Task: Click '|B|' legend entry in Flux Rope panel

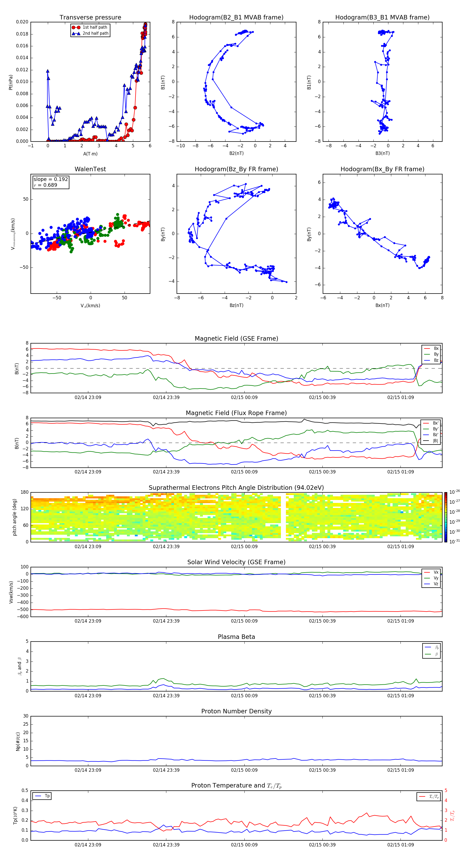Action: (431, 441)
